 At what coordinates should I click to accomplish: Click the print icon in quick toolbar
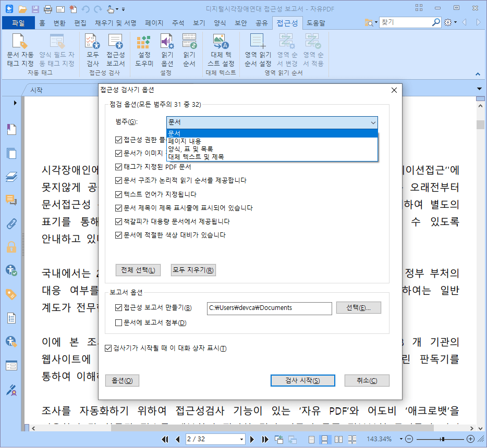point(48,9)
